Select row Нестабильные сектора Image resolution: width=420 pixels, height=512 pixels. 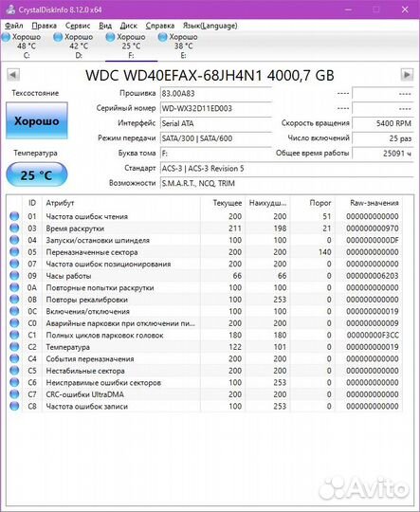click(205, 371)
